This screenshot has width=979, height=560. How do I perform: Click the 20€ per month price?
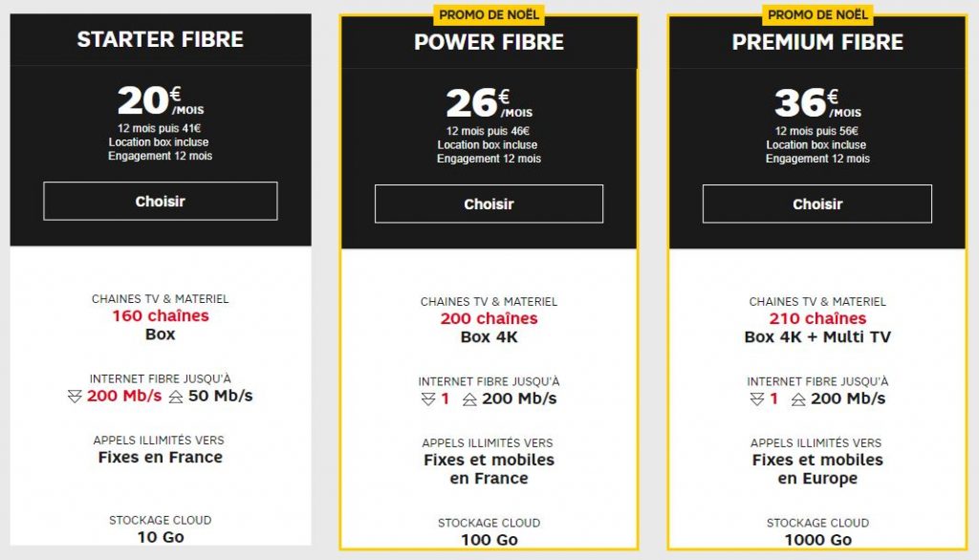[x=161, y=100]
